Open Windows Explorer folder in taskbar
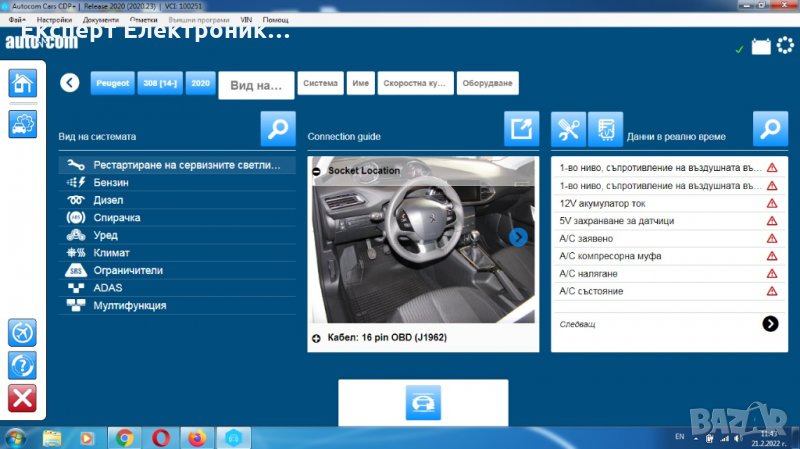This screenshot has width=800, height=449. point(52,438)
